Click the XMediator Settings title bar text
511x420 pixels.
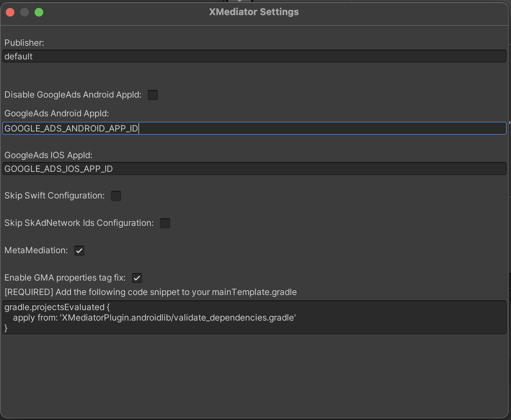254,12
